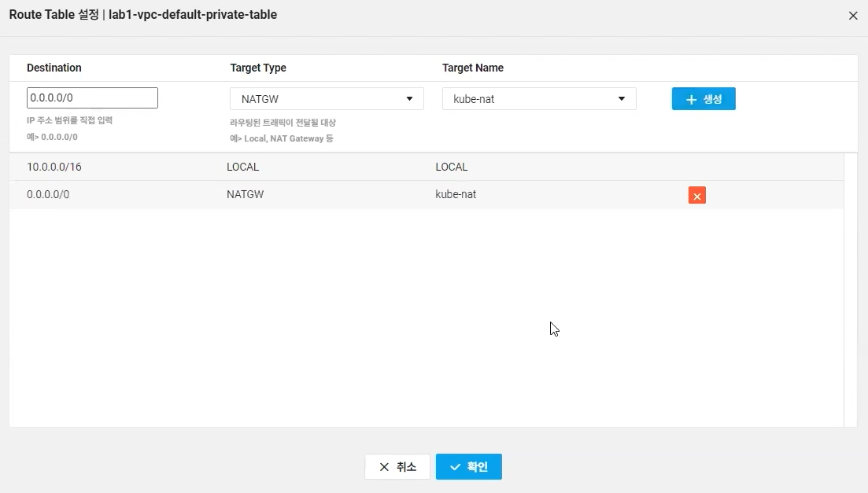The image size is (868, 493).
Task: Click the Target Name column header
Action: tap(473, 68)
